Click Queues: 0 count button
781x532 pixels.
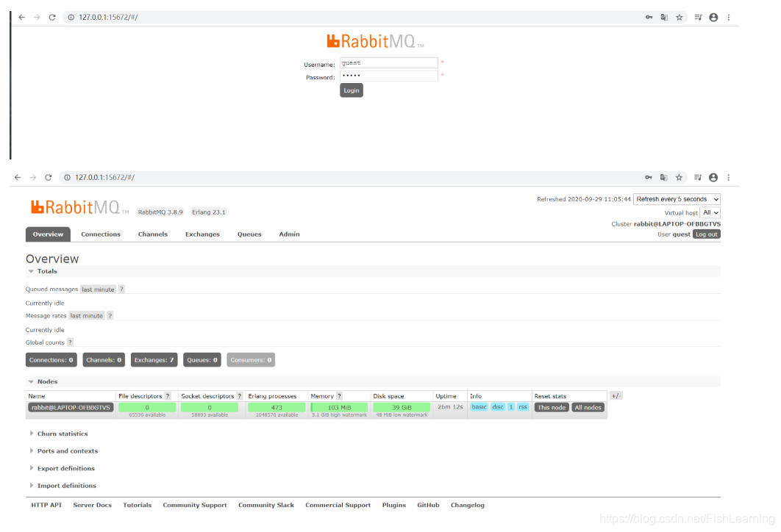pyautogui.click(x=202, y=360)
